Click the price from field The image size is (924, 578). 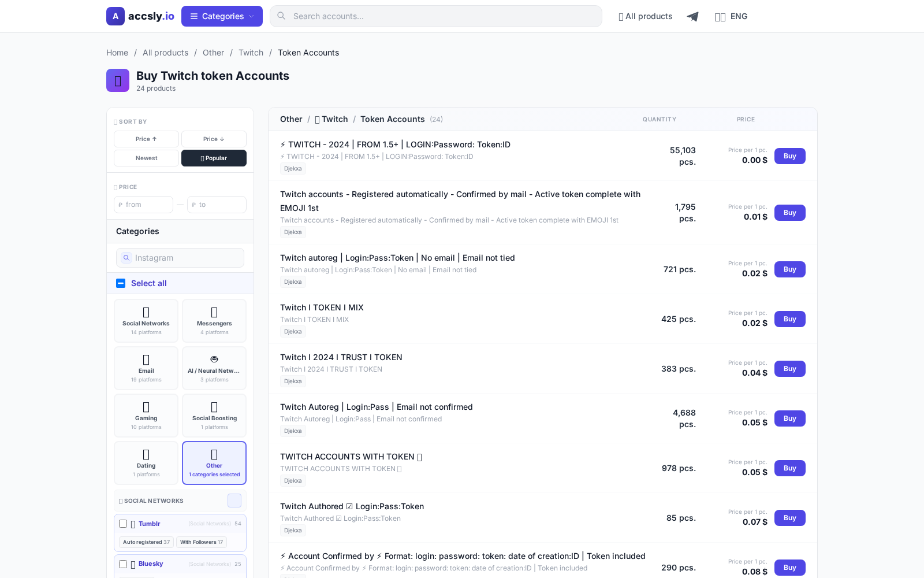pos(143,205)
